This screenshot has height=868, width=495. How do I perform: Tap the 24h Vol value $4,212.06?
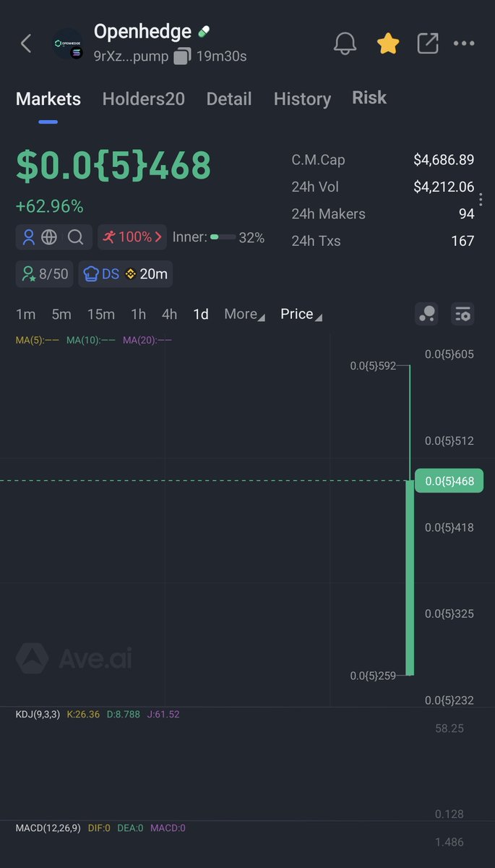tap(444, 187)
